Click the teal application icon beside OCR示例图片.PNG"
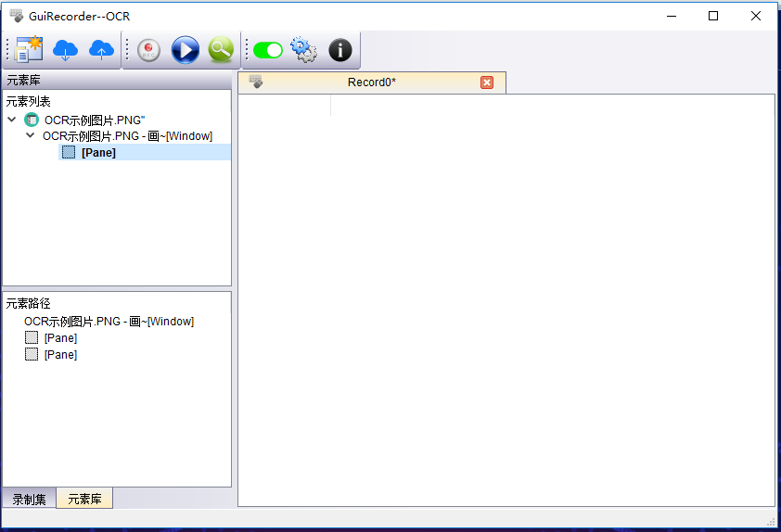Viewport: 781px width, 532px height. pos(32,120)
